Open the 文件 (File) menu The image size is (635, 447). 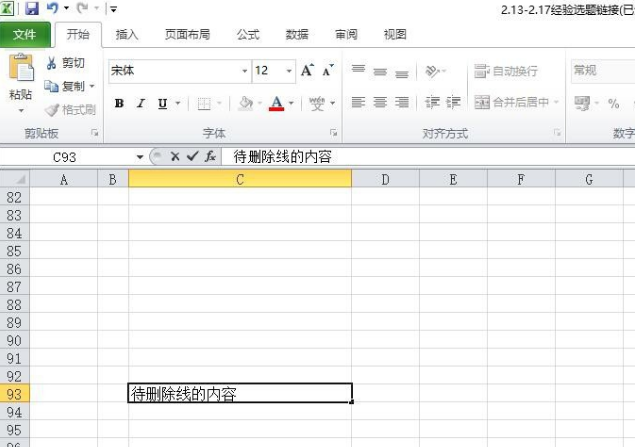[x=24, y=35]
